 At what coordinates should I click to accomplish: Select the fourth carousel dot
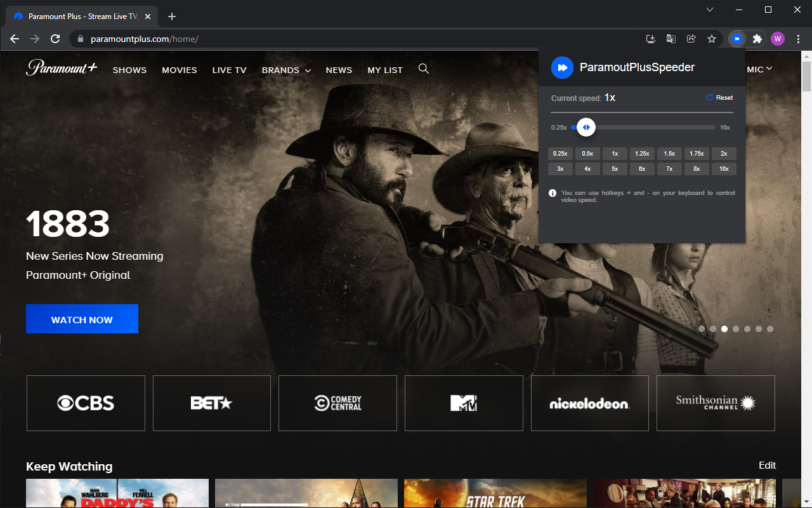(736, 329)
